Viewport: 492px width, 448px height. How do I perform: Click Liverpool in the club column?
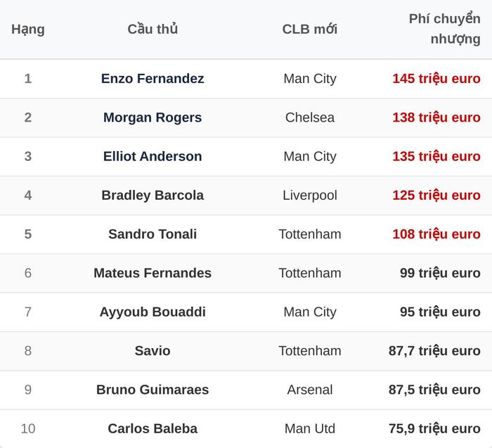coord(310,196)
